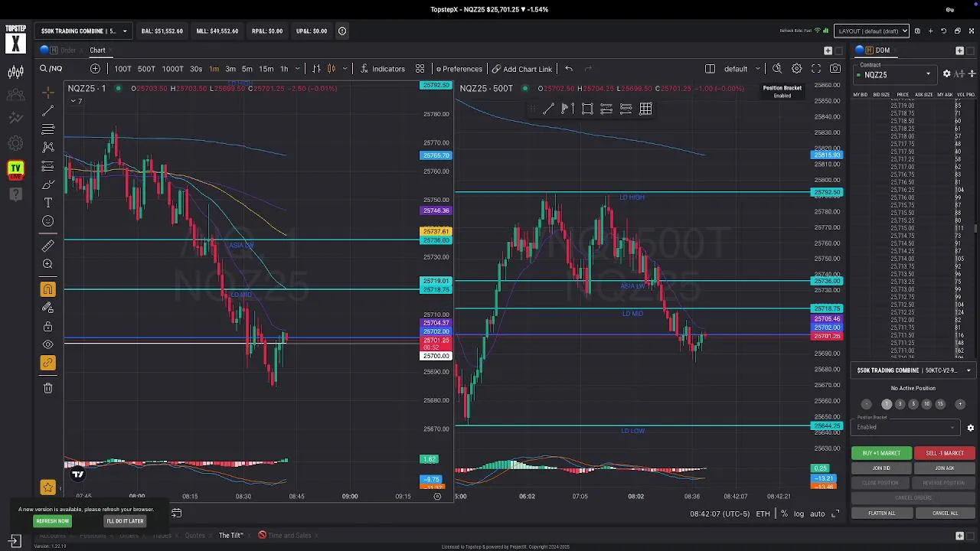This screenshot has height=551, width=980.
Task: Select the ruler measure tool
Action: tap(47, 246)
